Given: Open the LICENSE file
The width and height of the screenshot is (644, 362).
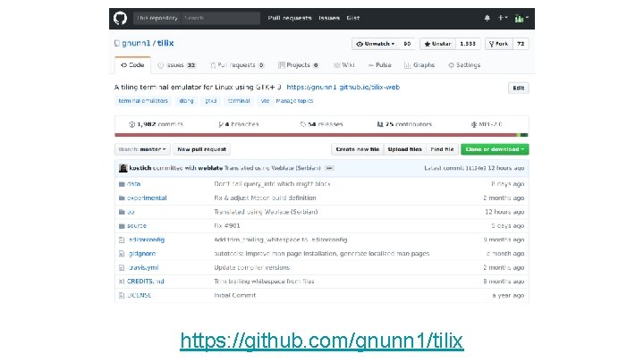Looking at the screenshot, I should tap(139, 295).
